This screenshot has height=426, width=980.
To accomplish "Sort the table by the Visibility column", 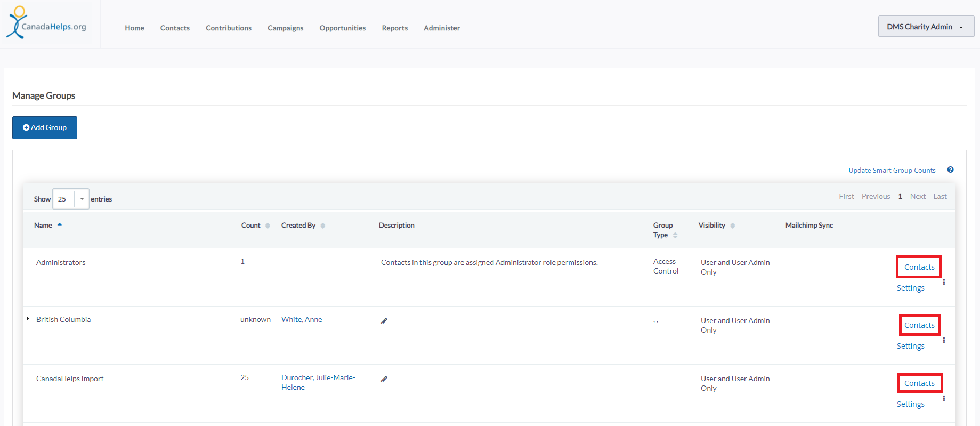I will click(x=717, y=226).
